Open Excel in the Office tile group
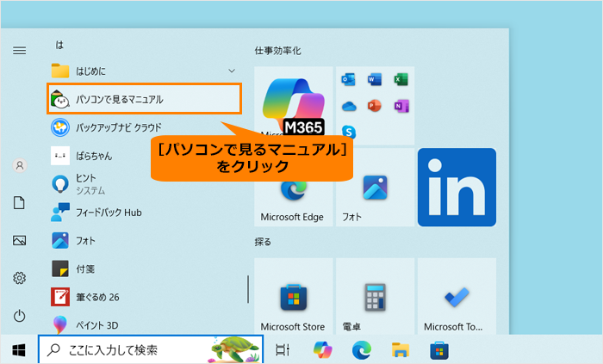This screenshot has height=364, width=603. click(x=401, y=79)
